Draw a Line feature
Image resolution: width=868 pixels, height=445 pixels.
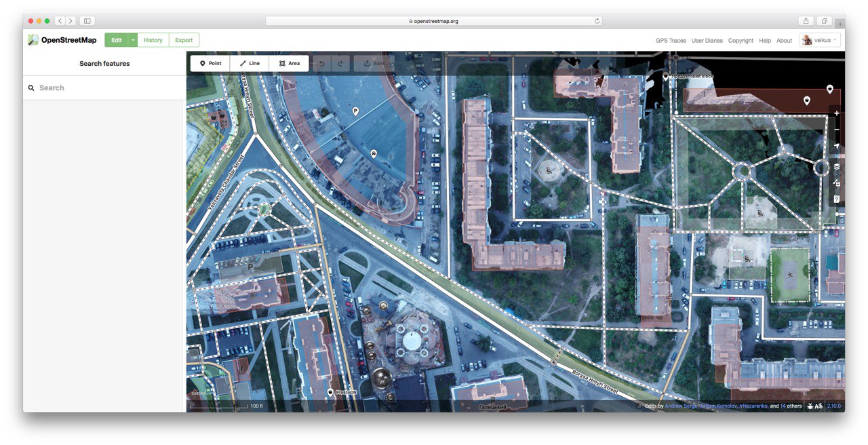click(250, 63)
